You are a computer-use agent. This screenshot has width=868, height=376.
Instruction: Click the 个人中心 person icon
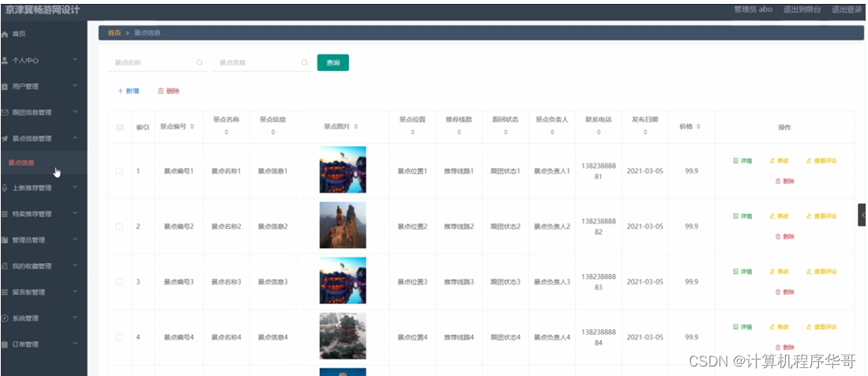tap(5, 60)
